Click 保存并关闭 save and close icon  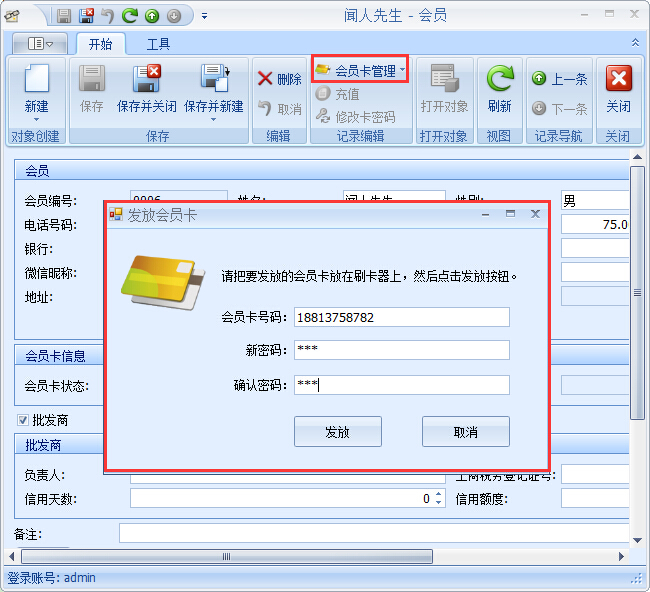point(146,79)
